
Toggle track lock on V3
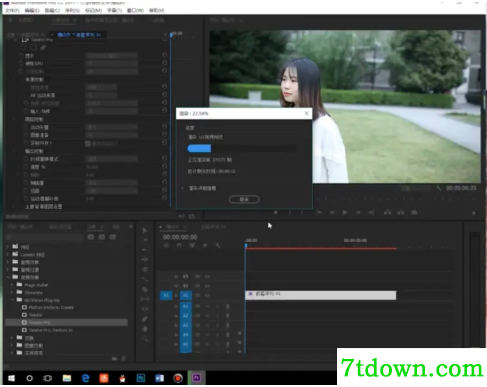coord(176,276)
